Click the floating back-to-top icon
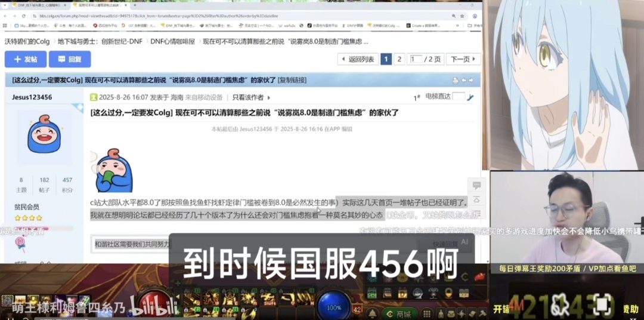This screenshot has height=320, width=644. point(476,200)
